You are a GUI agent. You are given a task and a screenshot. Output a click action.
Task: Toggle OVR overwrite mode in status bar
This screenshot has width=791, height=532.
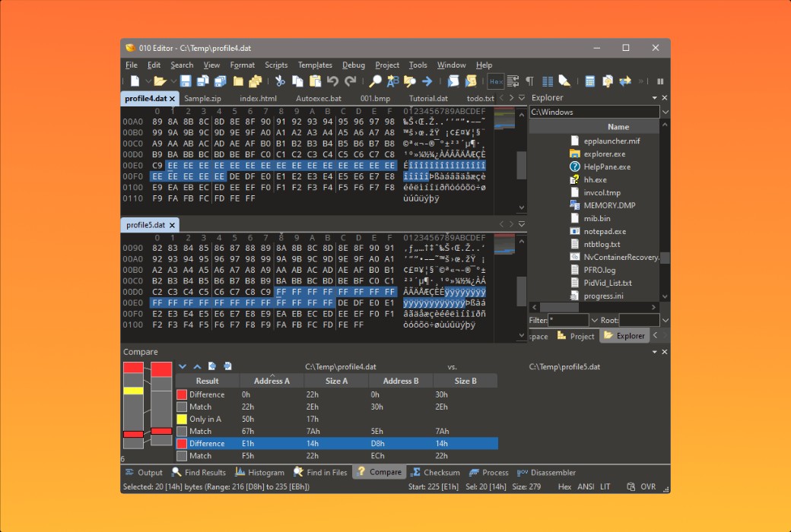tap(648, 486)
